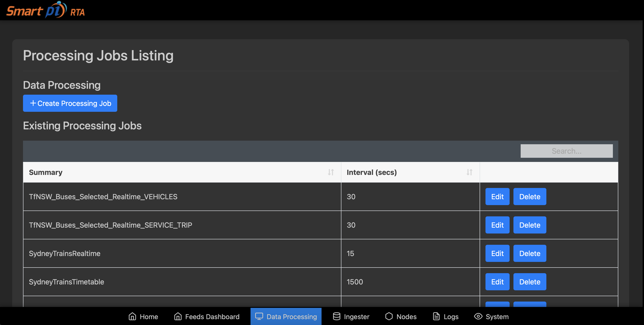Screen dimensions: 644x325
Task: Click the Interval (secs) column header text
Action: coord(372,172)
